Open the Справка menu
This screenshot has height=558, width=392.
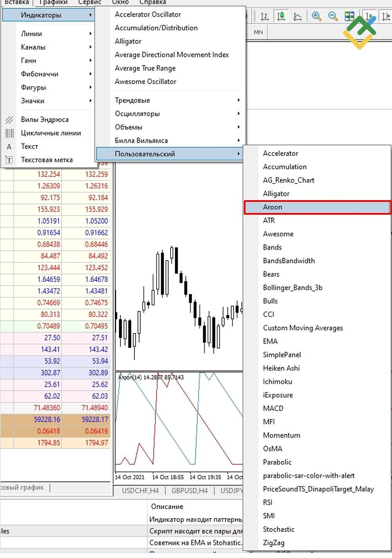(x=153, y=2)
